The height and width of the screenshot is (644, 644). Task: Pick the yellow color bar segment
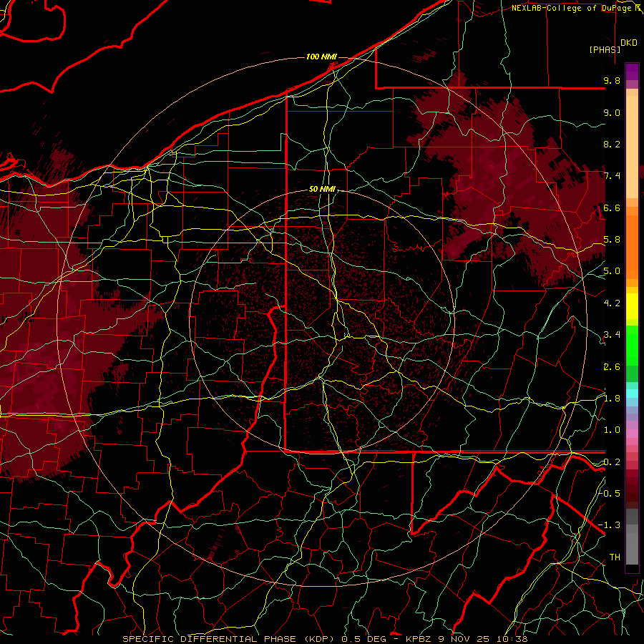pyautogui.click(x=632, y=306)
